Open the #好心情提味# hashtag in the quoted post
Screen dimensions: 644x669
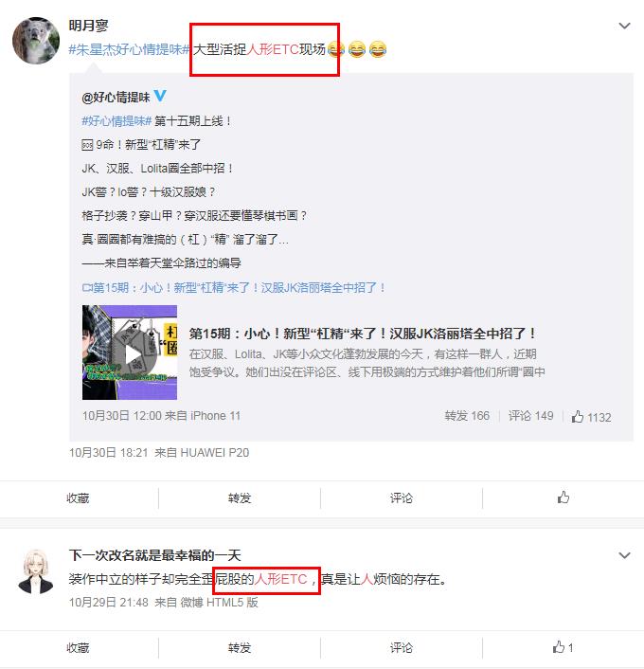click(116, 121)
